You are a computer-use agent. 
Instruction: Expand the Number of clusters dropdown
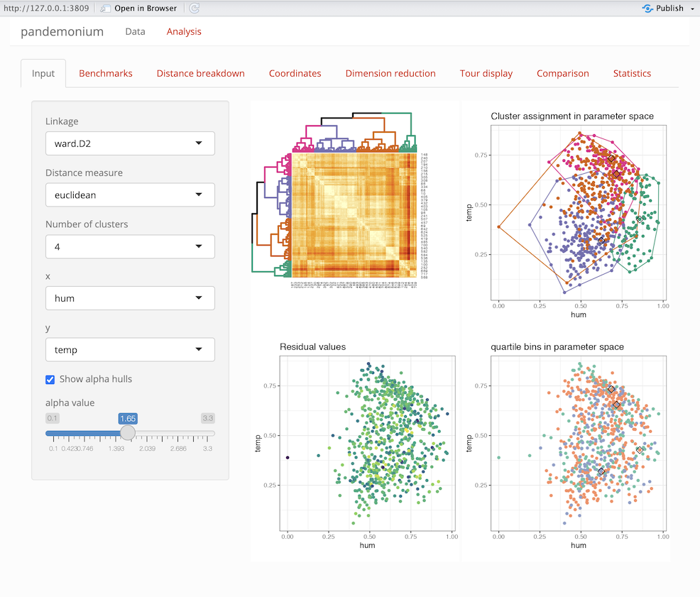tap(130, 247)
